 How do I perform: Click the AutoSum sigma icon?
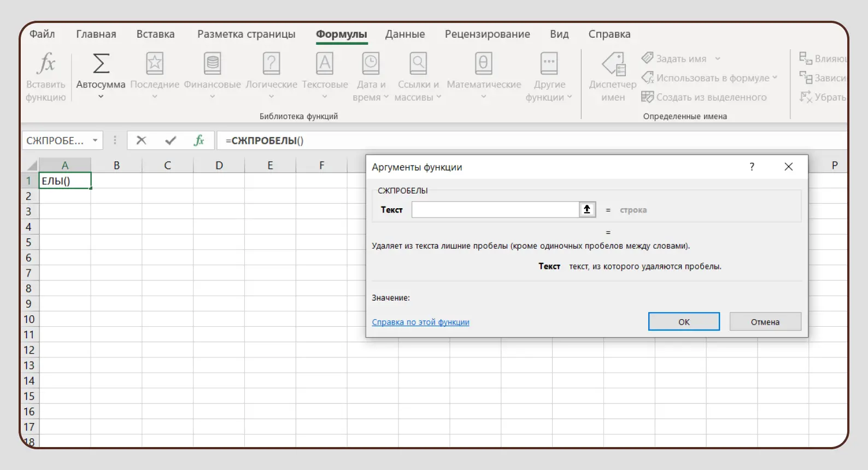[101, 63]
